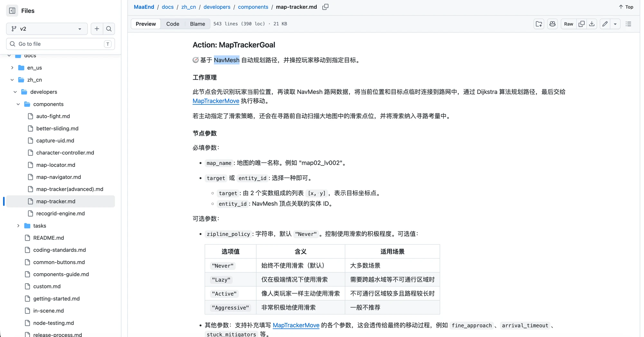Open recogrid-engine.md file
This screenshot has height=337, width=644.
point(61,213)
